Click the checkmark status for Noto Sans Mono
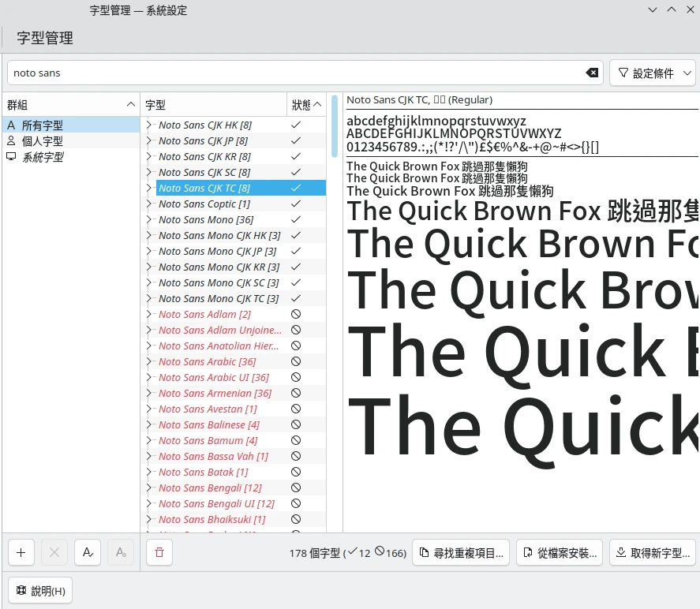The image size is (700, 609). click(296, 219)
